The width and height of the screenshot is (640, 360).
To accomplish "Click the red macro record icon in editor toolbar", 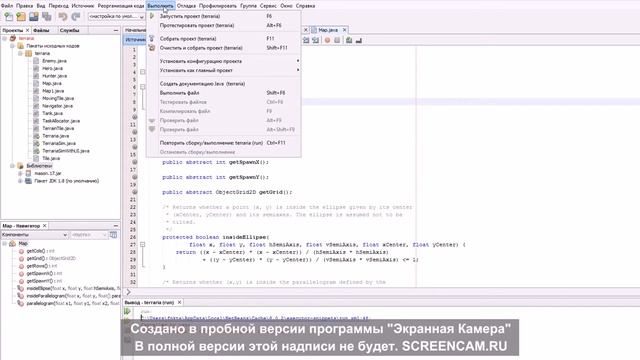I will pyautogui.click(x=327, y=40).
